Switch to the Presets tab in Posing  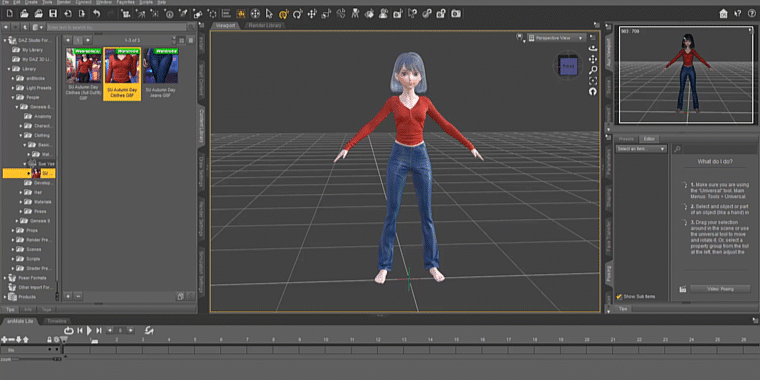click(626, 139)
